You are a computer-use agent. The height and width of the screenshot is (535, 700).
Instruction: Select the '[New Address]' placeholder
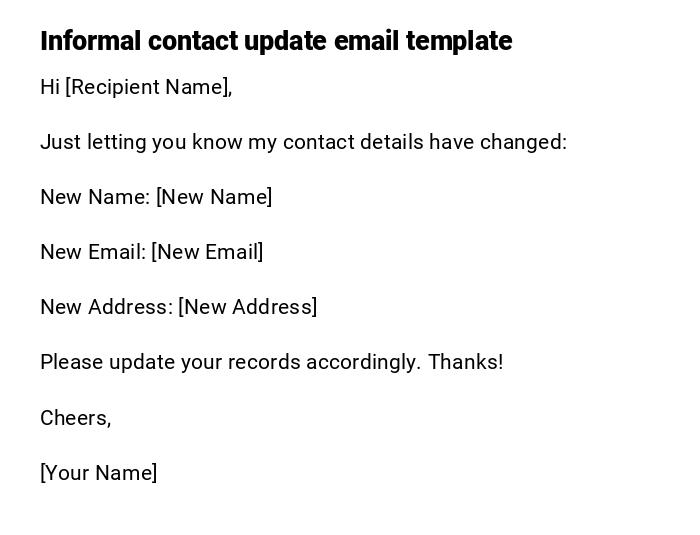tap(248, 307)
